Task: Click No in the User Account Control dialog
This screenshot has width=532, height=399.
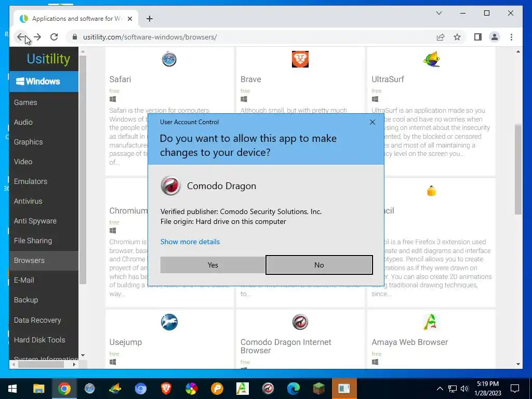Action: (x=319, y=265)
